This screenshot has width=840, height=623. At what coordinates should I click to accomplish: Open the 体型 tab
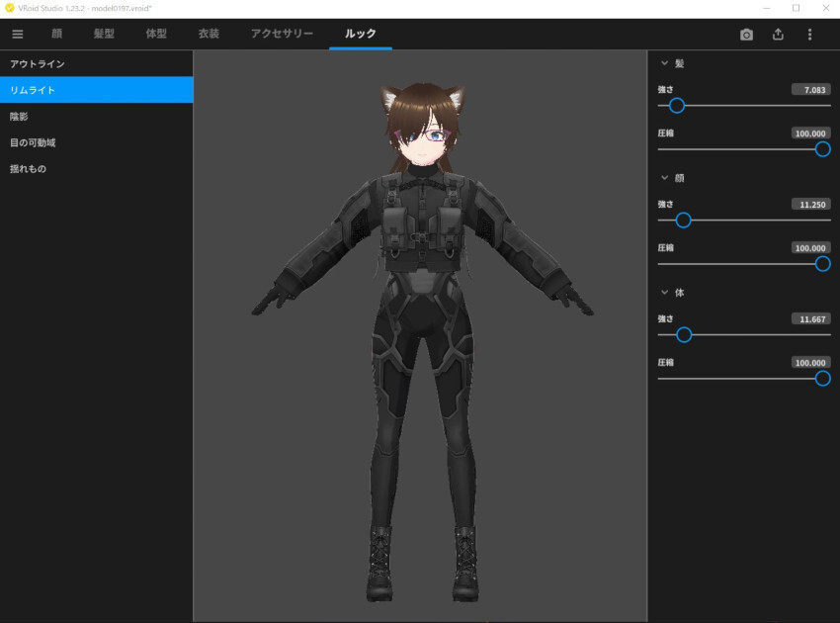[x=156, y=34]
